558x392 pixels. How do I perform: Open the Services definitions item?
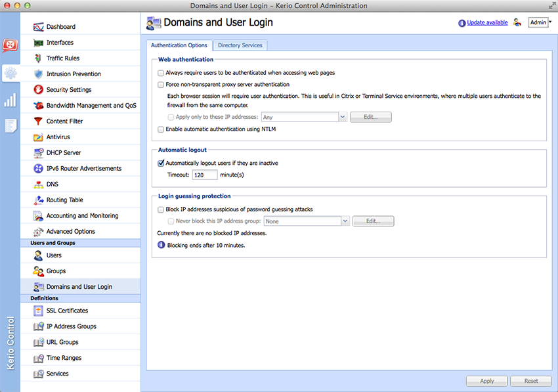click(x=81, y=374)
